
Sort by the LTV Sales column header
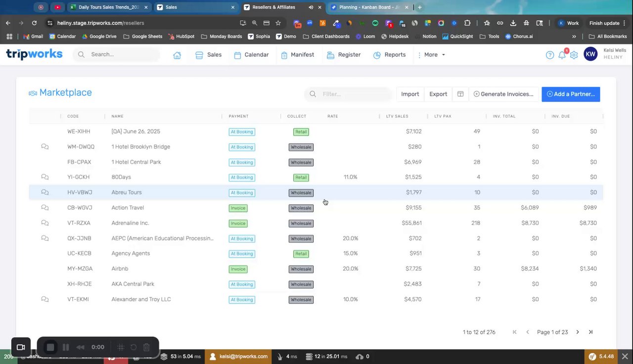(397, 116)
